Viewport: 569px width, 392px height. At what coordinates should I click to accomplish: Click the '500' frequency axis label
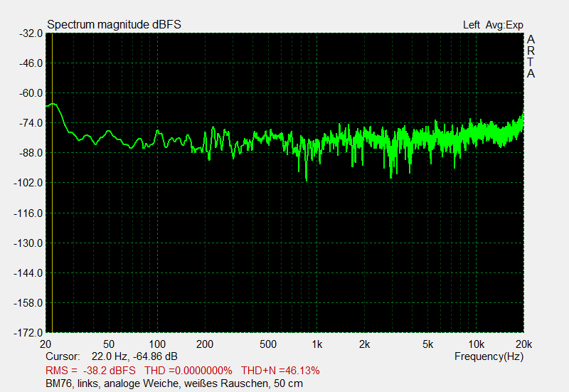[268, 344]
